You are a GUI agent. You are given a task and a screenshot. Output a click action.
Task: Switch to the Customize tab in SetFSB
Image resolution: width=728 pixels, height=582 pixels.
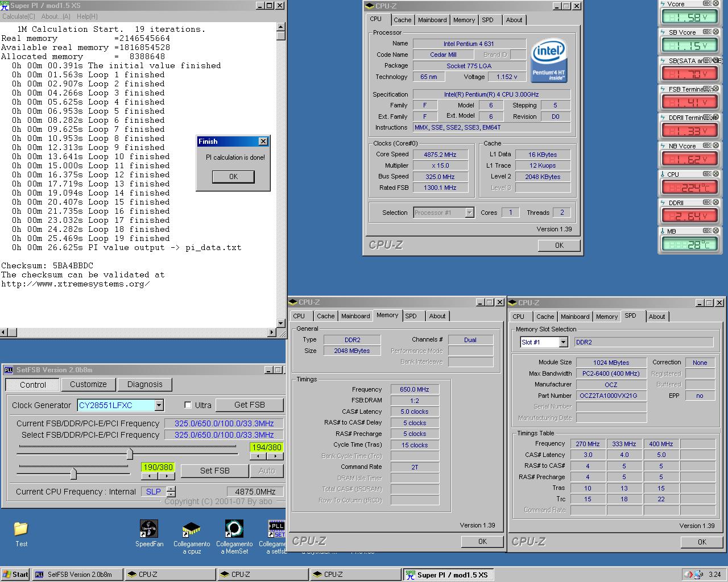click(x=88, y=384)
